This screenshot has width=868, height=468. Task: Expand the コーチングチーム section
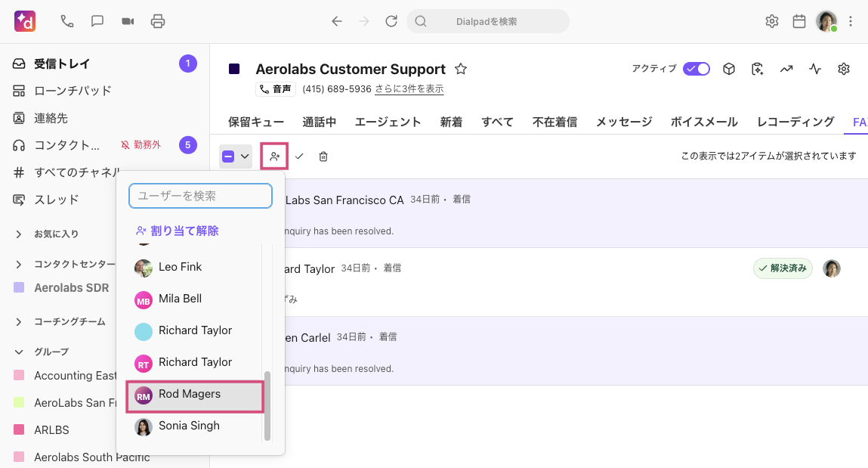tap(19, 322)
